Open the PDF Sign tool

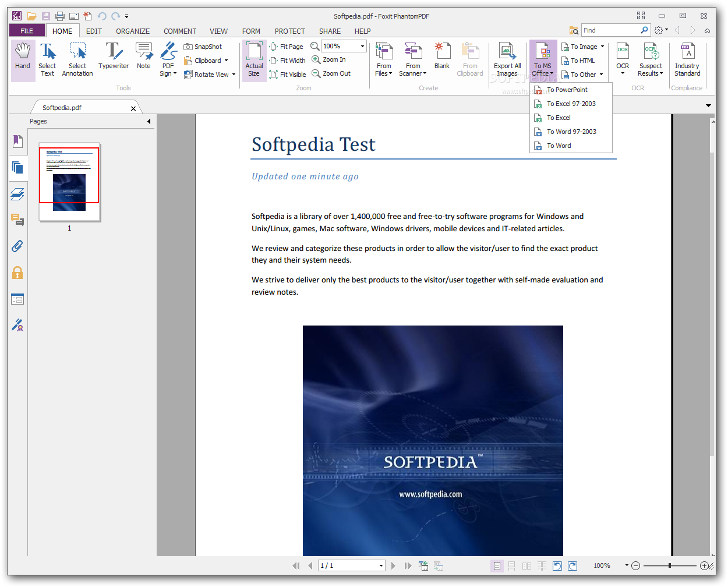(x=168, y=60)
